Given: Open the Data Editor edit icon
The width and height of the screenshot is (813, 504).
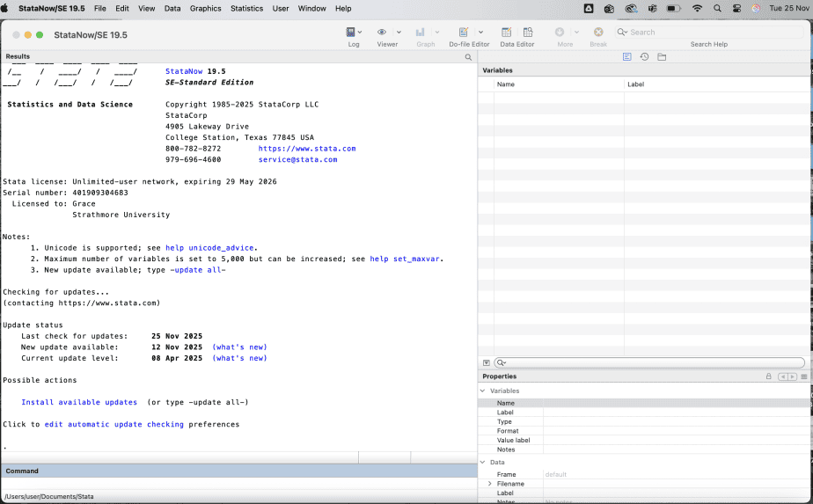Looking at the screenshot, I should click(x=507, y=33).
